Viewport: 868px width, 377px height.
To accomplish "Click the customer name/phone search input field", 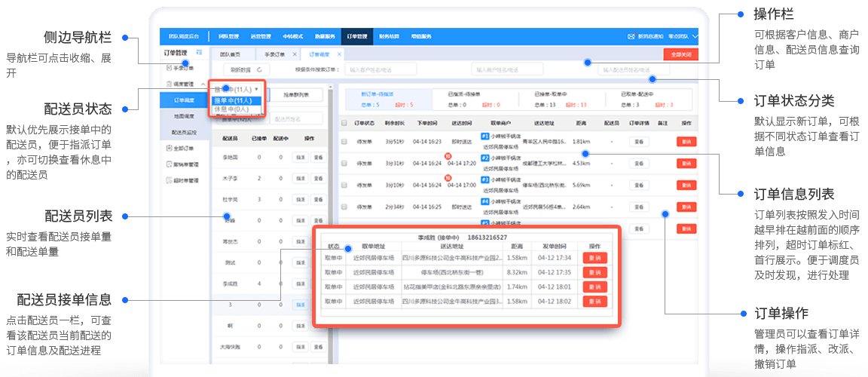I will (x=382, y=69).
